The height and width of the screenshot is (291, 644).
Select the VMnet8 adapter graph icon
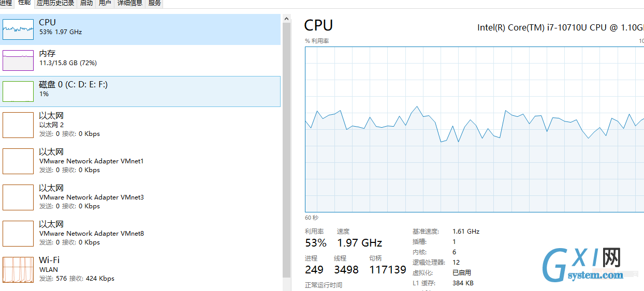(x=18, y=233)
